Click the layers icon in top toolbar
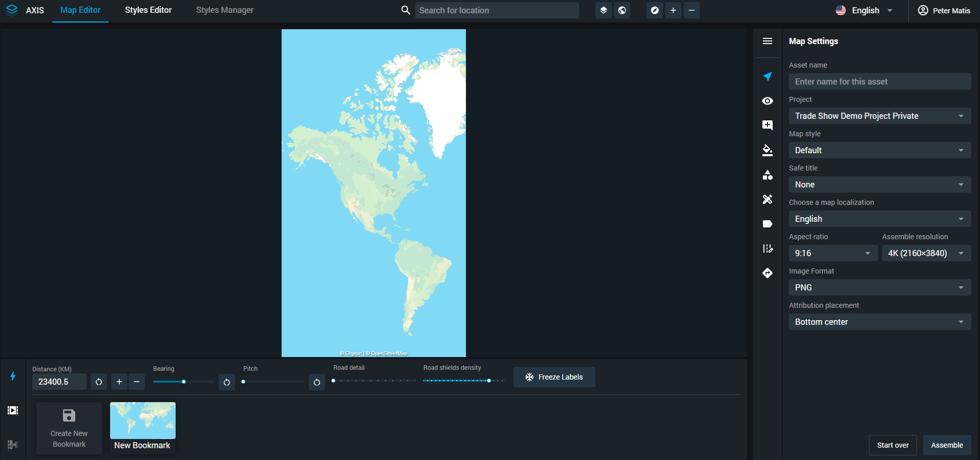Viewport: 980px width, 460px height. (604, 10)
